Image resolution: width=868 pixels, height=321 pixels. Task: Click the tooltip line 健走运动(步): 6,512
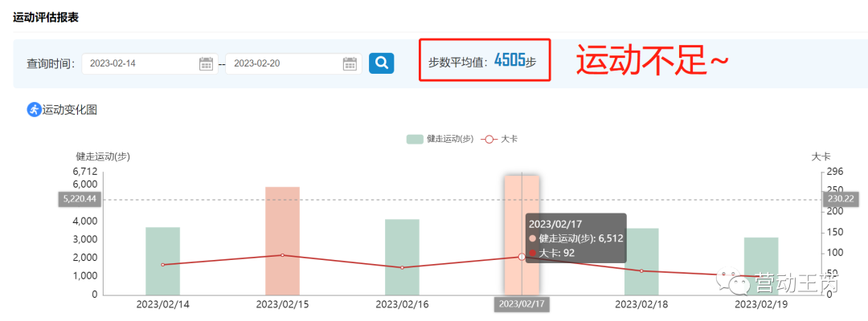tap(577, 238)
